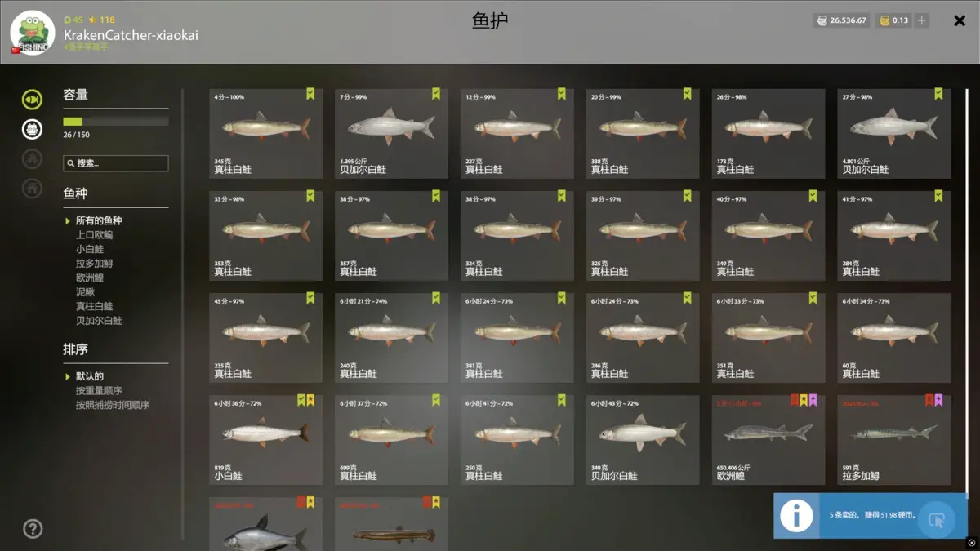Image resolution: width=980 pixels, height=551 pixels.
Task: Click the dimmed house icon in sidebar
Action: click(32, 188)
